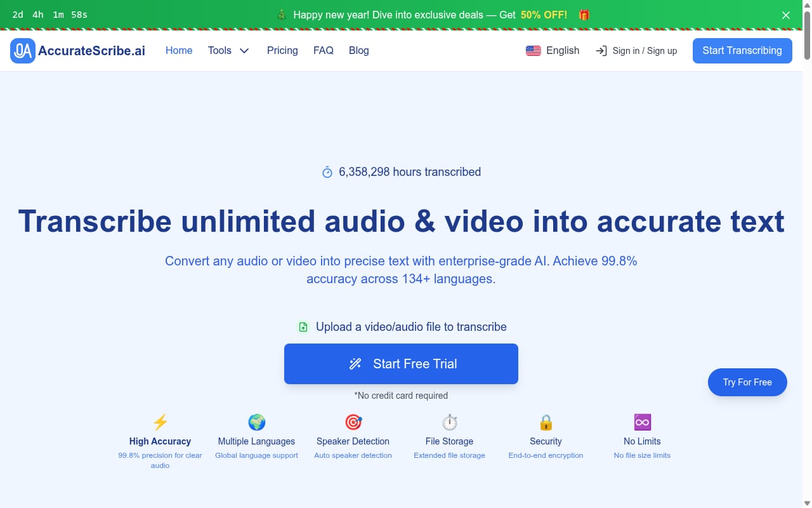This screenshot has height=508, width=812.
Task: Click the Start Free Trial button
Action: (401, 364)
